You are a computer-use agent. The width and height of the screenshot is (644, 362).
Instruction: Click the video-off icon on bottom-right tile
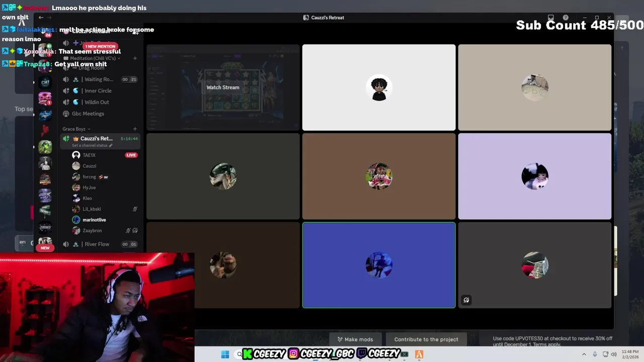(466, 300)
